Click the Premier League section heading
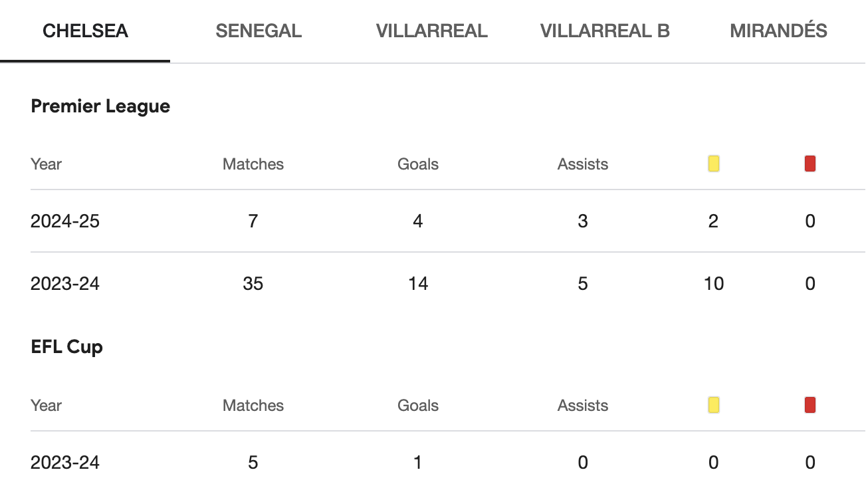This screenshot has height=504, width=868. (x=100, y=106)
